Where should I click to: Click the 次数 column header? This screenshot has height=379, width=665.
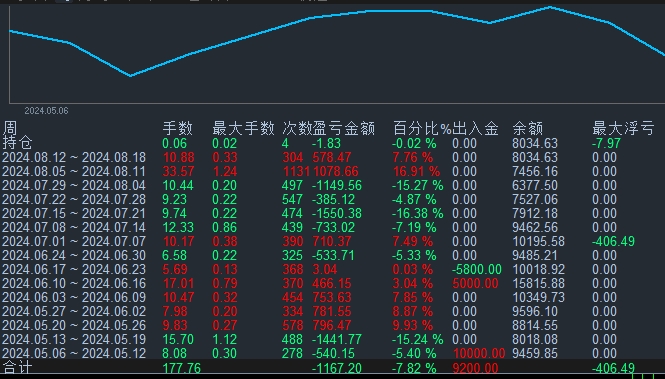(297, 128)
